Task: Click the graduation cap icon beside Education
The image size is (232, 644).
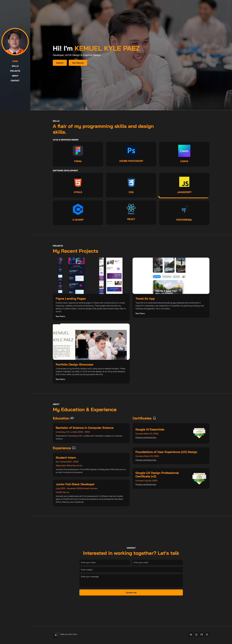Action: [72, 418]
